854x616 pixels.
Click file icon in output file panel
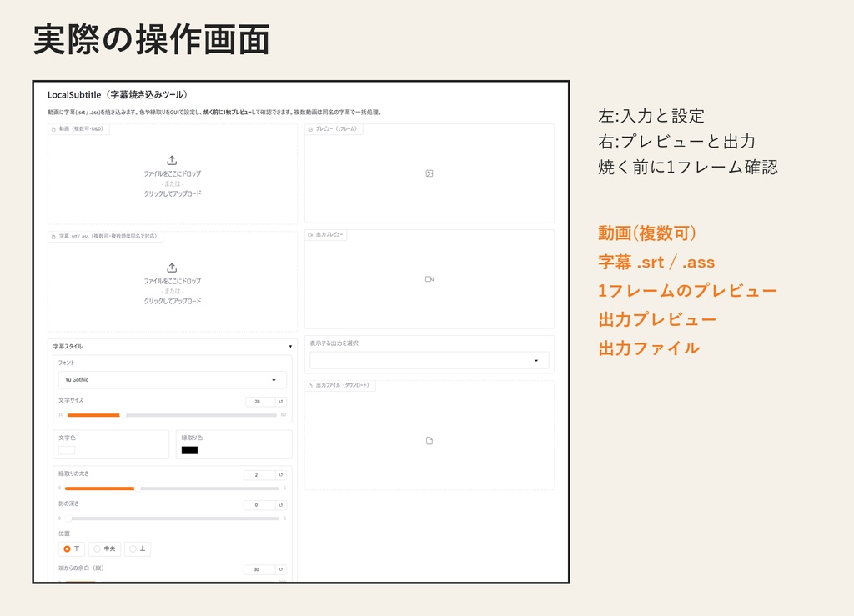click(x=430, y=440)
